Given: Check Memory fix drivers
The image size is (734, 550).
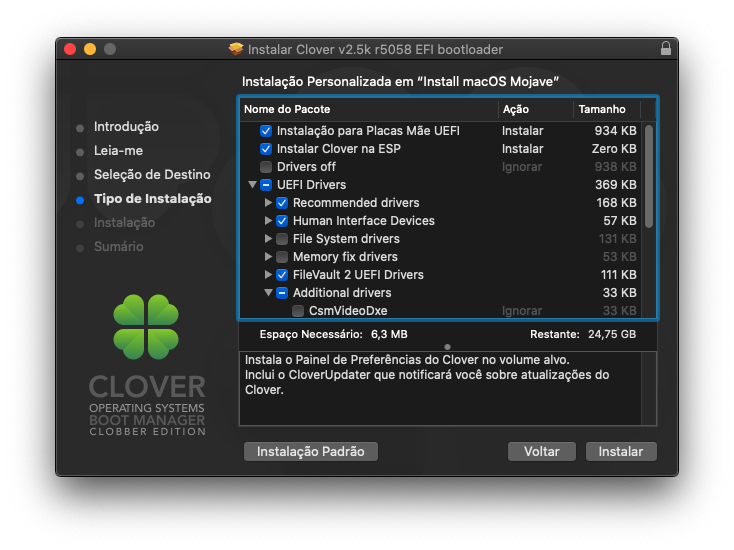Looking at the screenshot, I should point(282,257).
